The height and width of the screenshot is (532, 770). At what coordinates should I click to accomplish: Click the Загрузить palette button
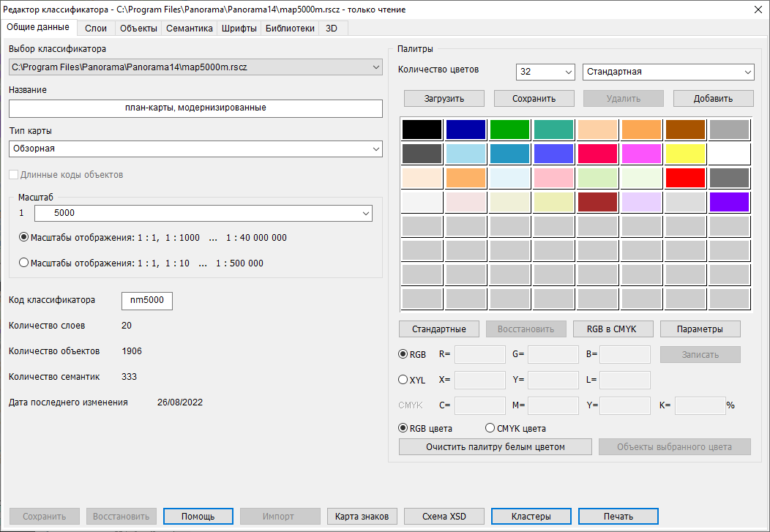pos(444,98)
